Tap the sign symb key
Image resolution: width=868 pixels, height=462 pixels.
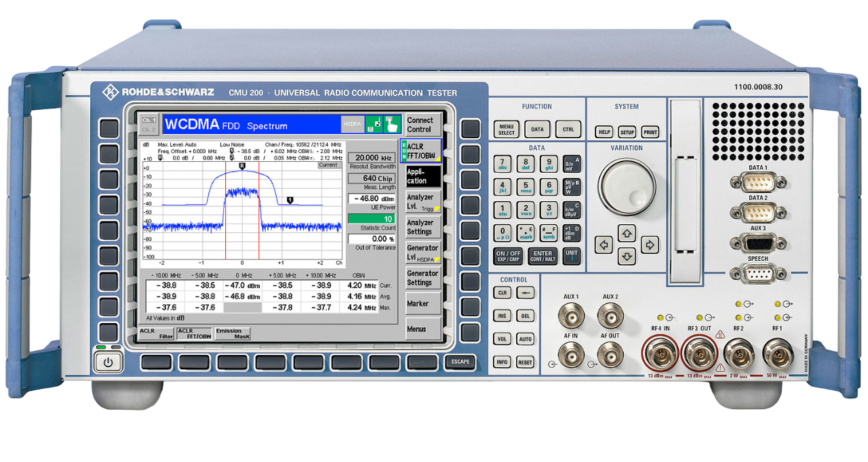[x=549, y=233]
